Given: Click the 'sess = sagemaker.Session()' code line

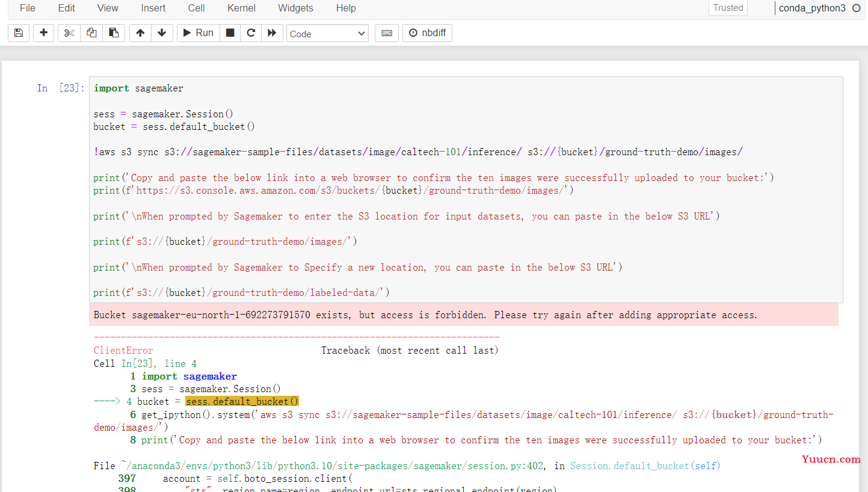Looking at the screenshot, I should click(163, 114).
